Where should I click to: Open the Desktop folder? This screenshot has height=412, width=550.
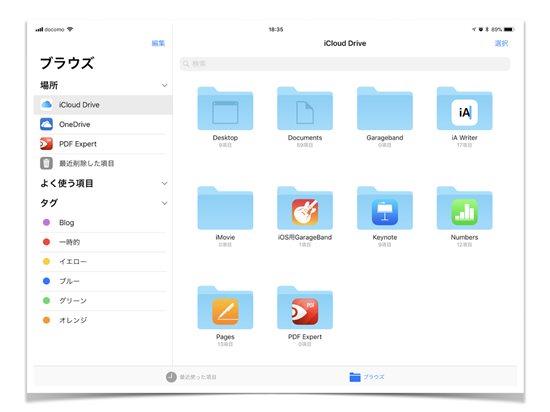[x=225, y=109]
